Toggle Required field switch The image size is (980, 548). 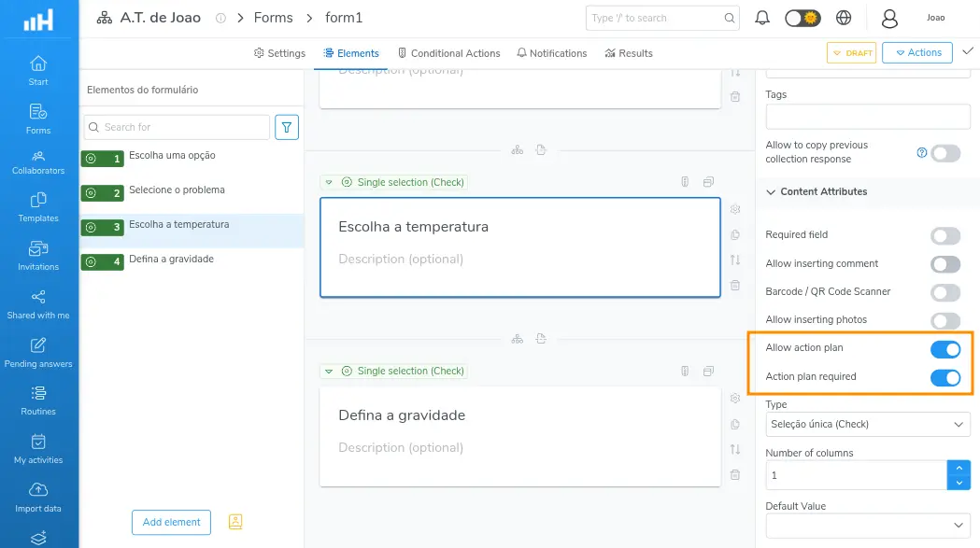(x=945, y=235)
